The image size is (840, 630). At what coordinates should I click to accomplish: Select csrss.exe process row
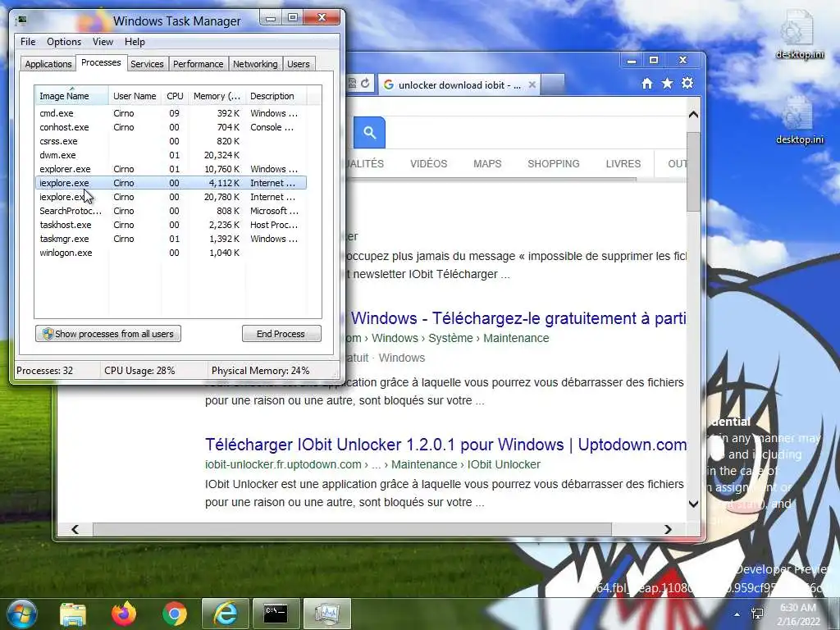pyautogui.click(x=171, y=141)
